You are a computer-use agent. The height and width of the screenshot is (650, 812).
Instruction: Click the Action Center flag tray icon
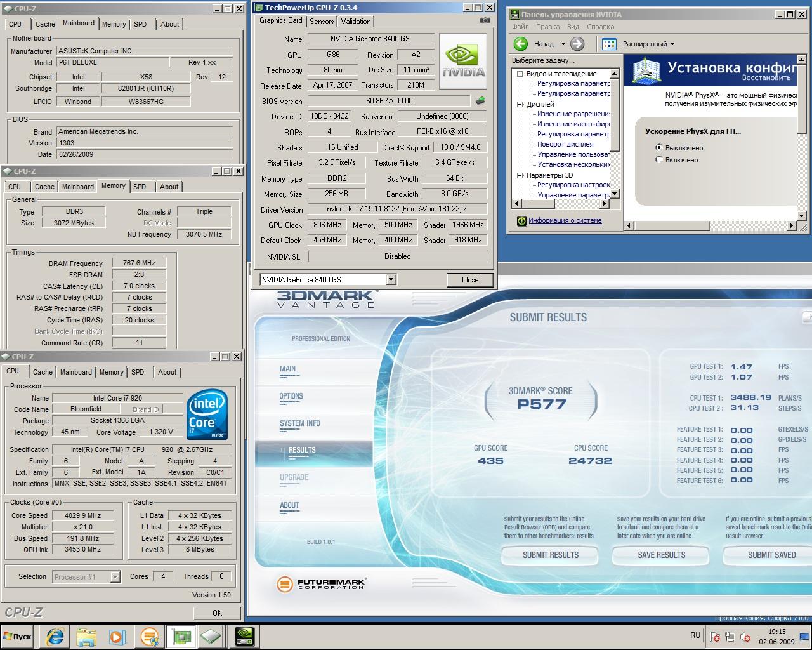715,637
